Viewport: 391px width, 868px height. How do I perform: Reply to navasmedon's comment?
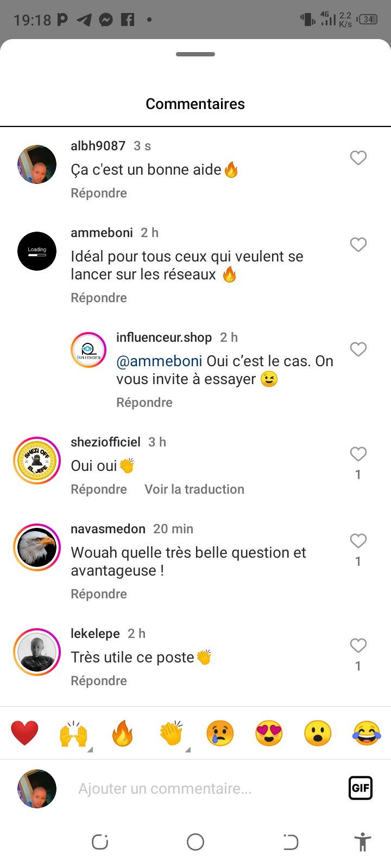99,594
